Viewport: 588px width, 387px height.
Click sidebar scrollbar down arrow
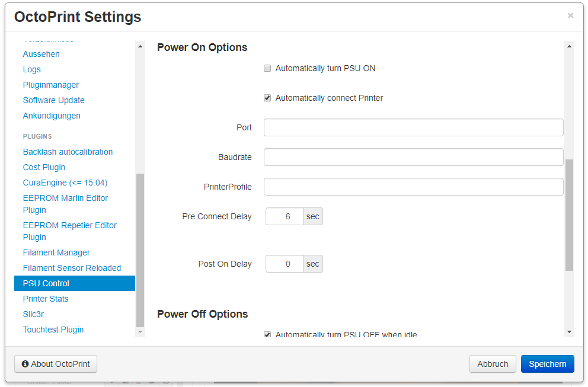pyautogui.click(x=140, y=332)
